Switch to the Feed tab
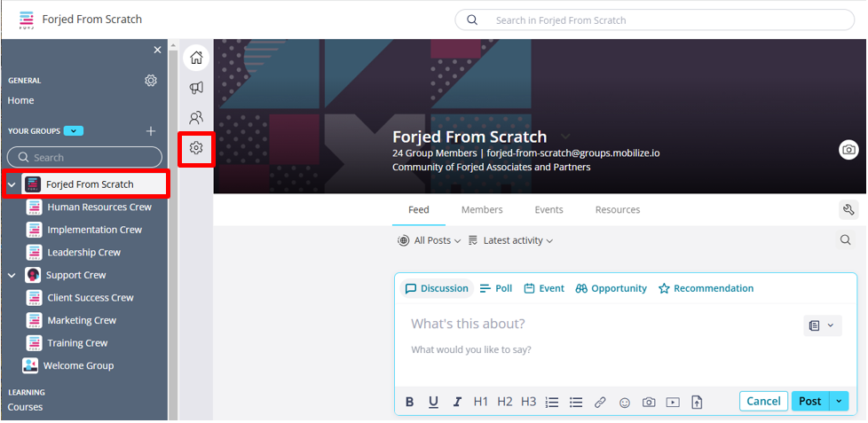 point(419,209)
